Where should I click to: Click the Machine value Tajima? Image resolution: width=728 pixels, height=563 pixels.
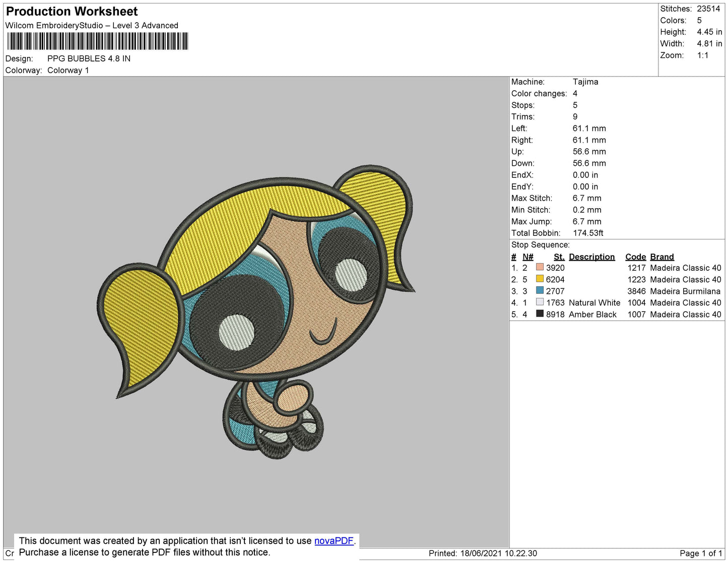click(x=585, y=82)
